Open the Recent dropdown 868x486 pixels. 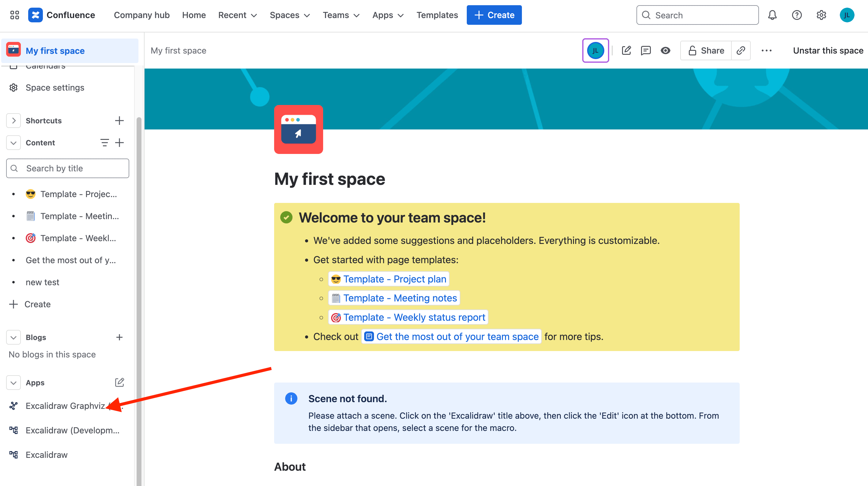[238, 15]
